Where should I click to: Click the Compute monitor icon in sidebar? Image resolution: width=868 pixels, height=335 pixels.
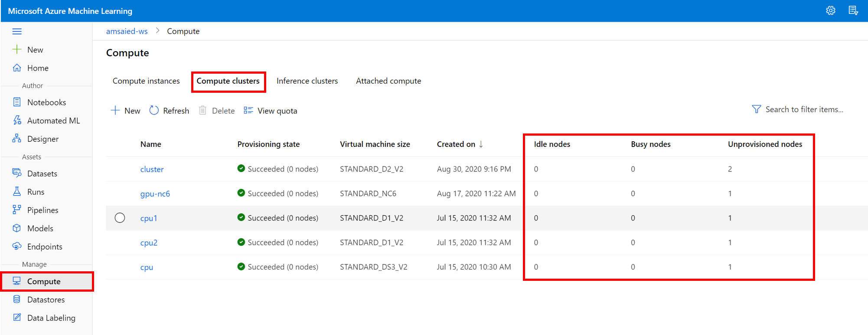[x=17, y=281]
